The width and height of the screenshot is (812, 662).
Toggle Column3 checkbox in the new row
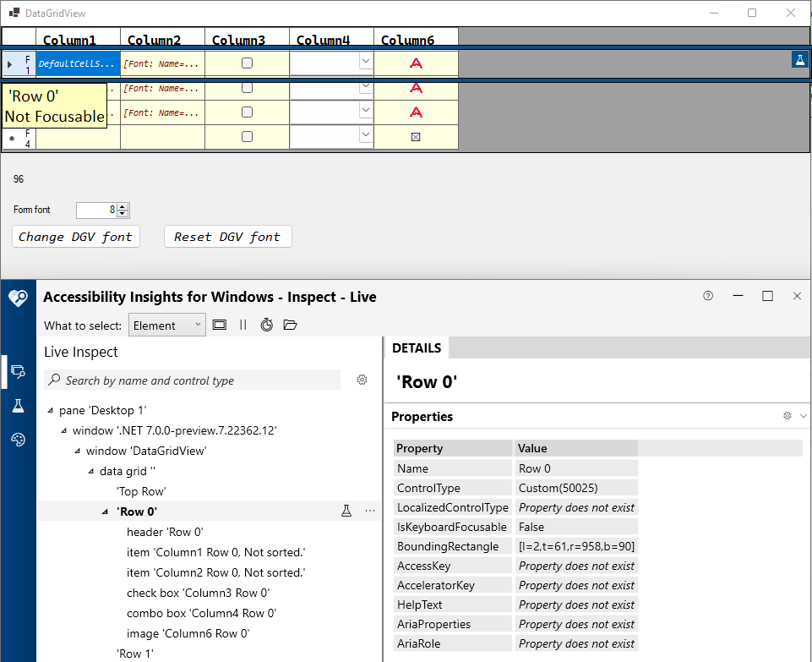coord(247,136)
